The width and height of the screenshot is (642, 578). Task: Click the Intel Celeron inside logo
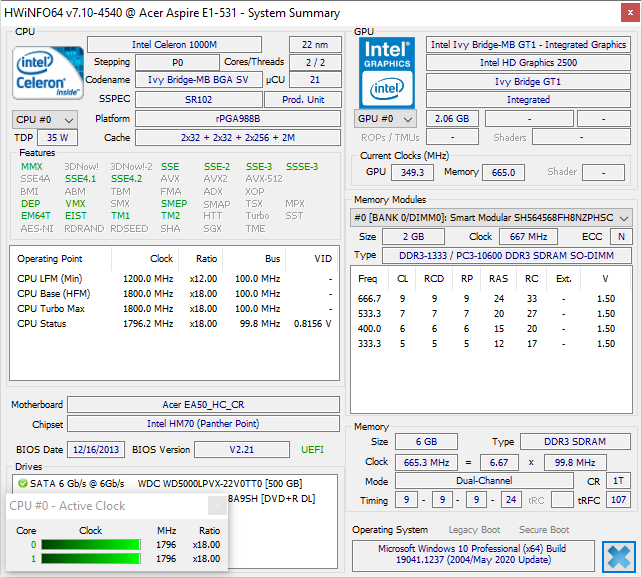(48, 73)
